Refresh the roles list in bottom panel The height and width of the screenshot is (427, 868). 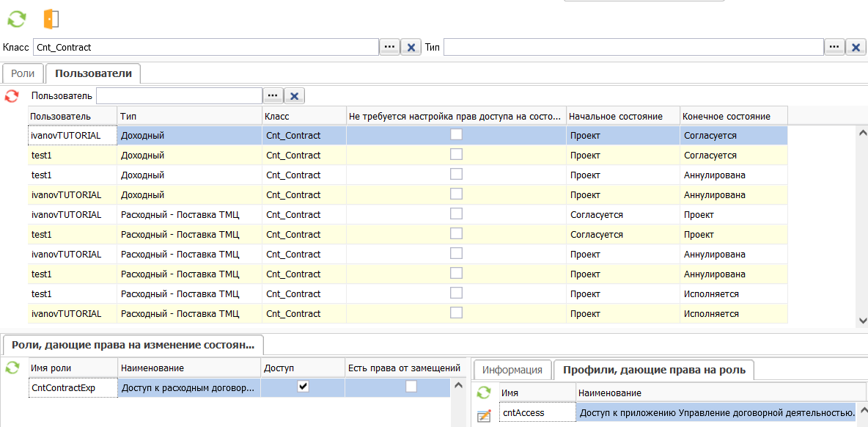pos(12,368)
